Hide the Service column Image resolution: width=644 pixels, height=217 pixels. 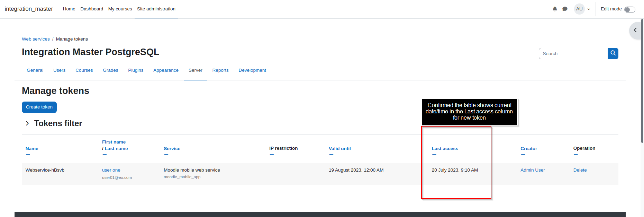click(x=166, y=155)
